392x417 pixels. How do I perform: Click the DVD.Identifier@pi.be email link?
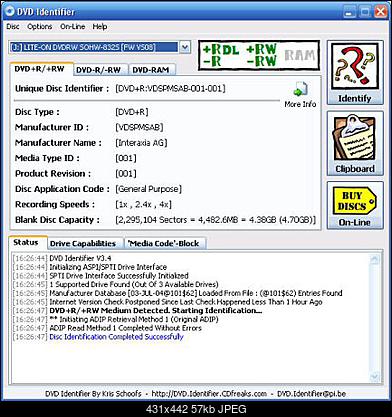pos(311,394)
